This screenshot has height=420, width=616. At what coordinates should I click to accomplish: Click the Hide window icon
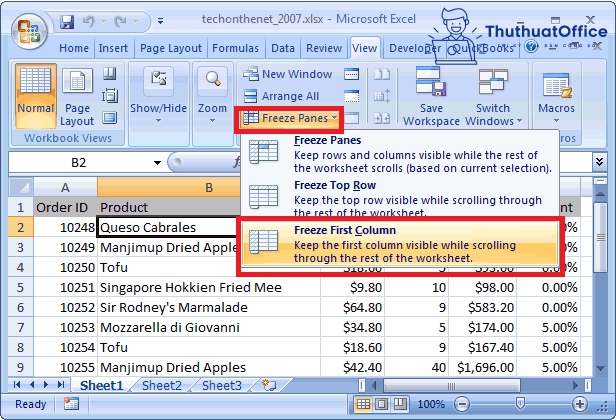point(351,96)
